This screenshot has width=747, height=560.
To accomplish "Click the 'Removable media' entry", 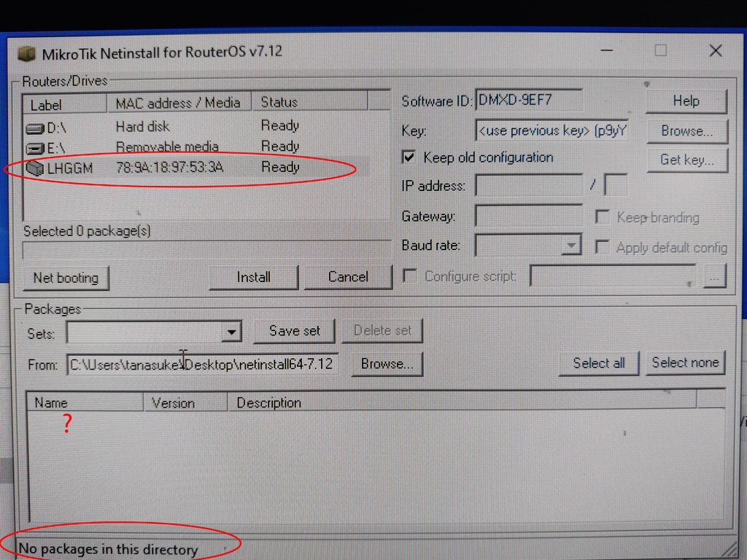I will [167, 147].
